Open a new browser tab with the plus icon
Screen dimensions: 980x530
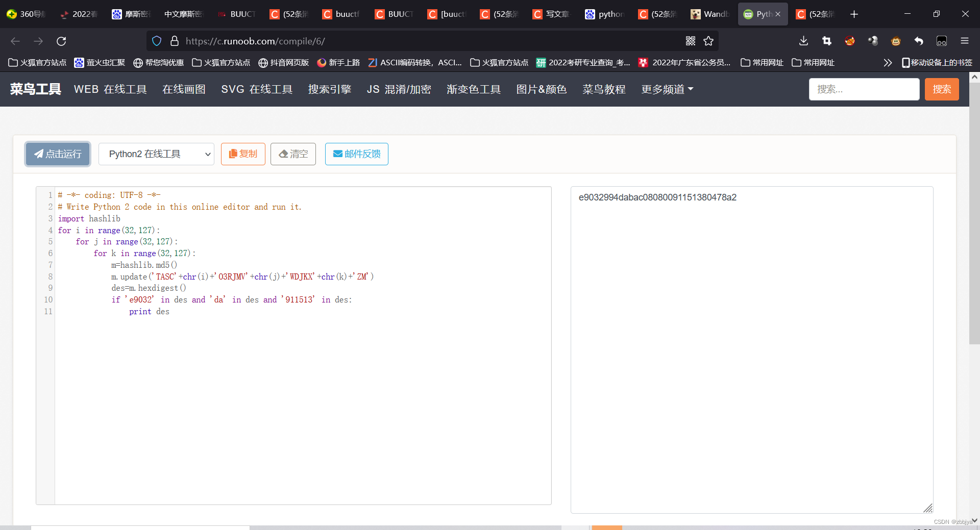coord(854,14)
